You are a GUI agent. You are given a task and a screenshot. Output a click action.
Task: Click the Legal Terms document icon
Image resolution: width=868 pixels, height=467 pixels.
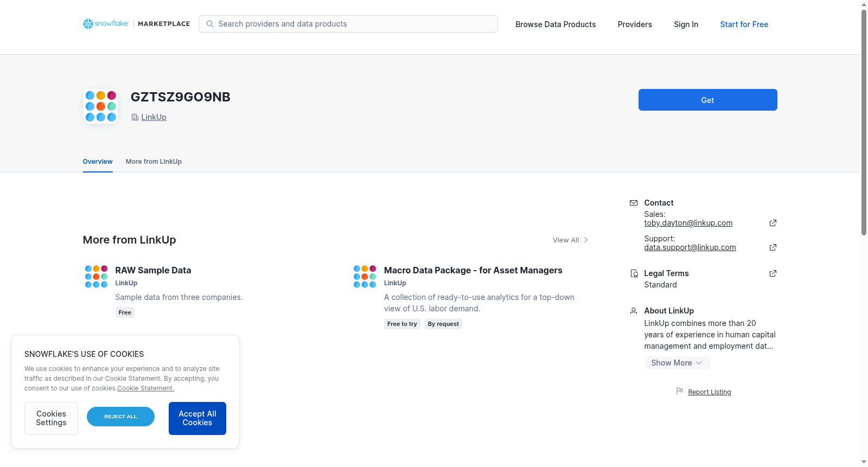pyautogui.click(x=634, y=273)
